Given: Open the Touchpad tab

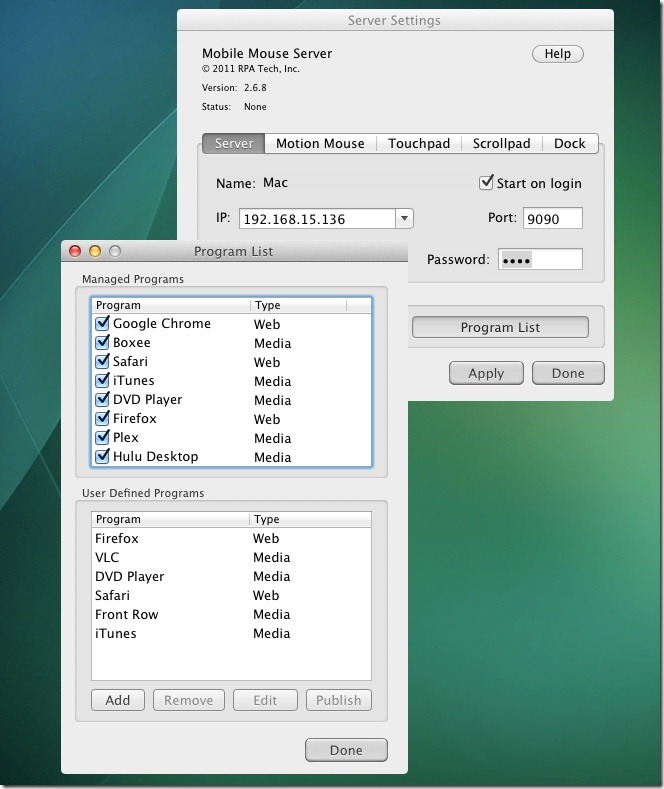Looking at the screenshot, I should click(x=419, y=143).
